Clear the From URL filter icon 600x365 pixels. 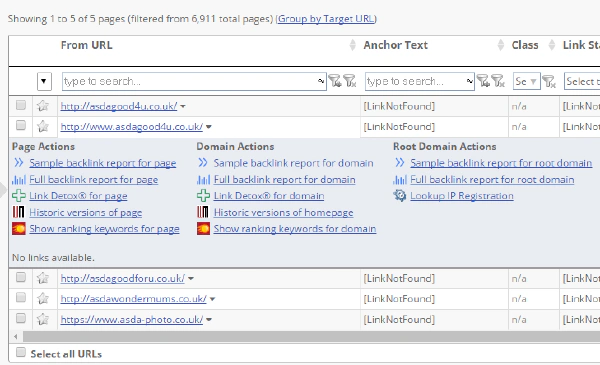tap(350, 81)
